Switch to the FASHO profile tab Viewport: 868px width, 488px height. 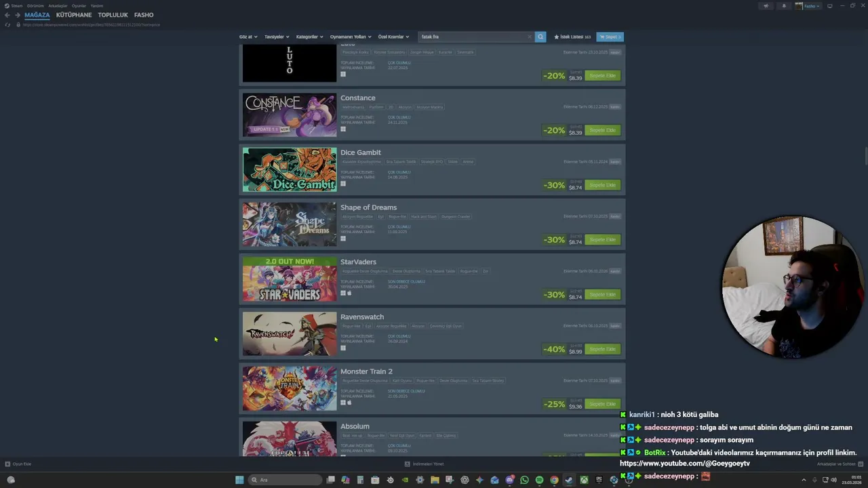144,15
